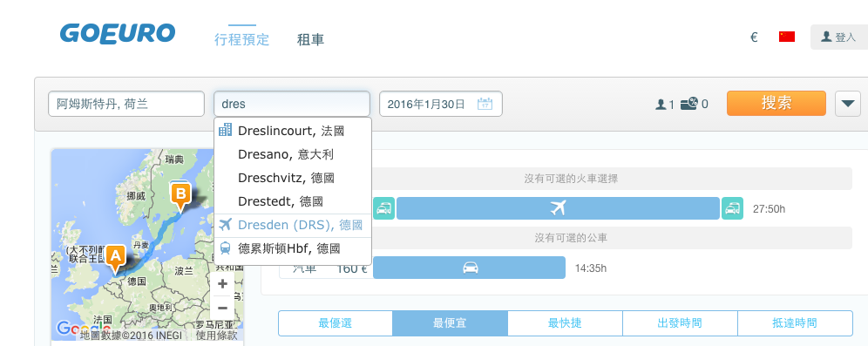Sort results by 出發時間
The image size is (868, 346).
(x=680, y=323)
